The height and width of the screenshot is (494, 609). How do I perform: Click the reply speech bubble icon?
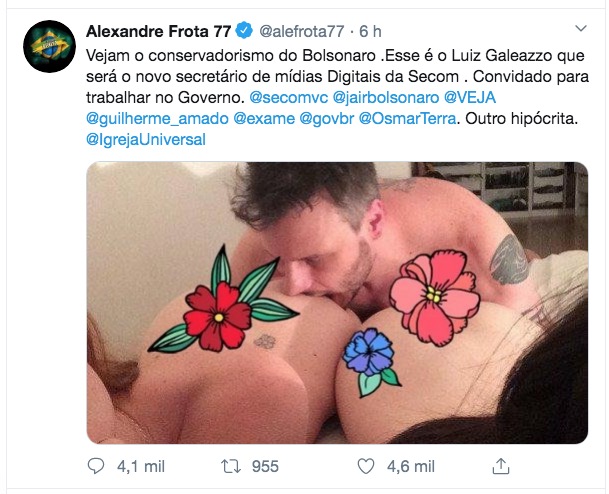pos(96,466)
